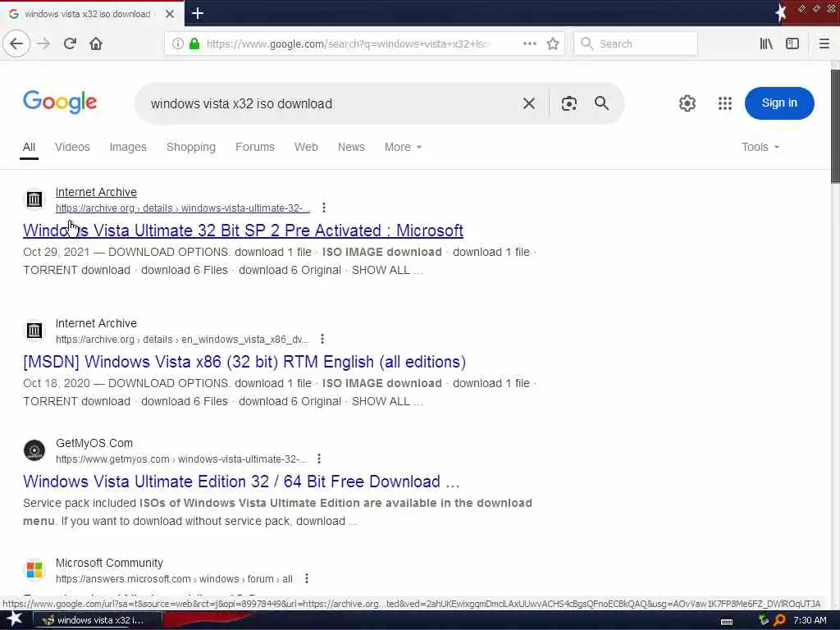
Task: Click the Internet Archive site name of first result
Action: [97, 192]
